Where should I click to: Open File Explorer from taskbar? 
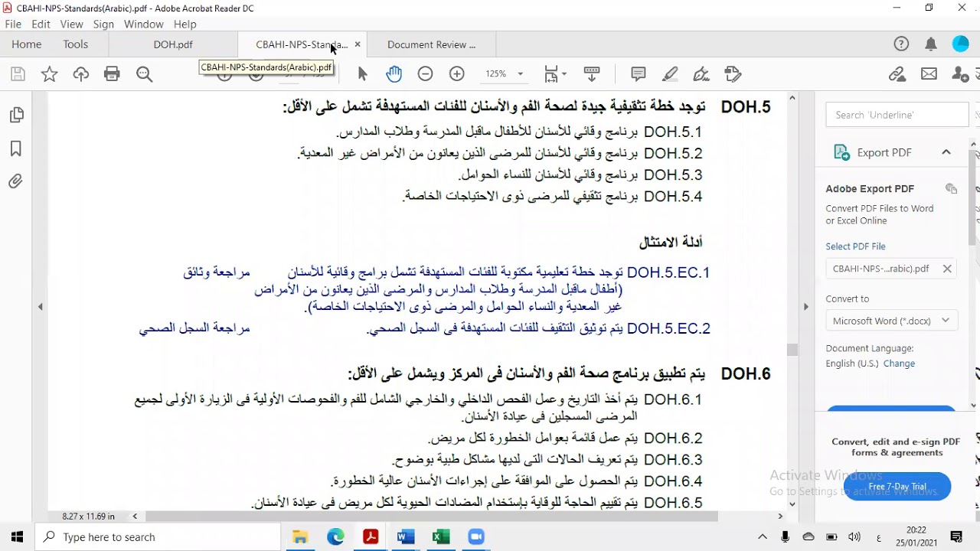[300, 537]
